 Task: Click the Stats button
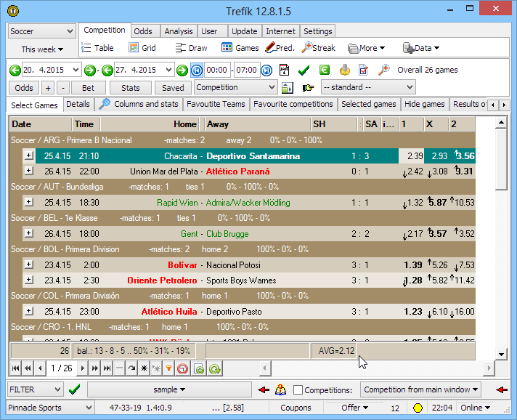(x=131, y=88)
